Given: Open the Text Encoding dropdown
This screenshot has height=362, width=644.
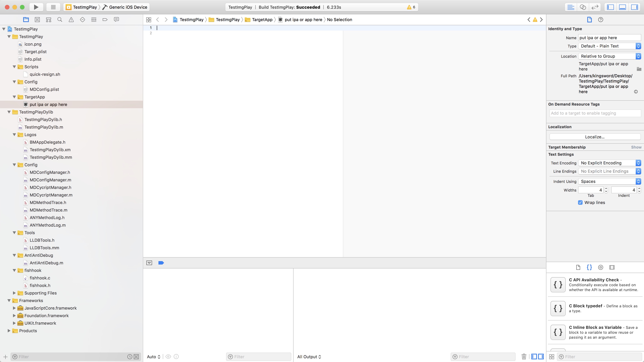Looking at the screenshot, I should click(610, 163).
